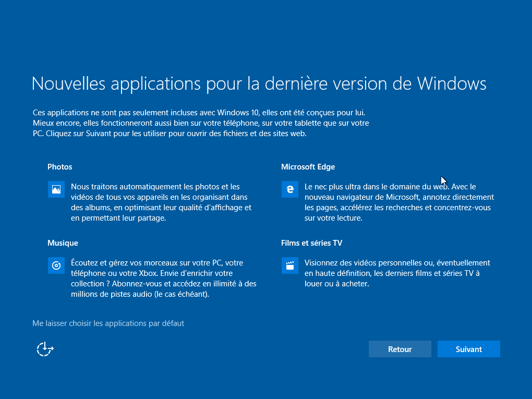532x399 pixels.
Task: Click the Films et séries TV heading
Action: click(x=311, y=243)
